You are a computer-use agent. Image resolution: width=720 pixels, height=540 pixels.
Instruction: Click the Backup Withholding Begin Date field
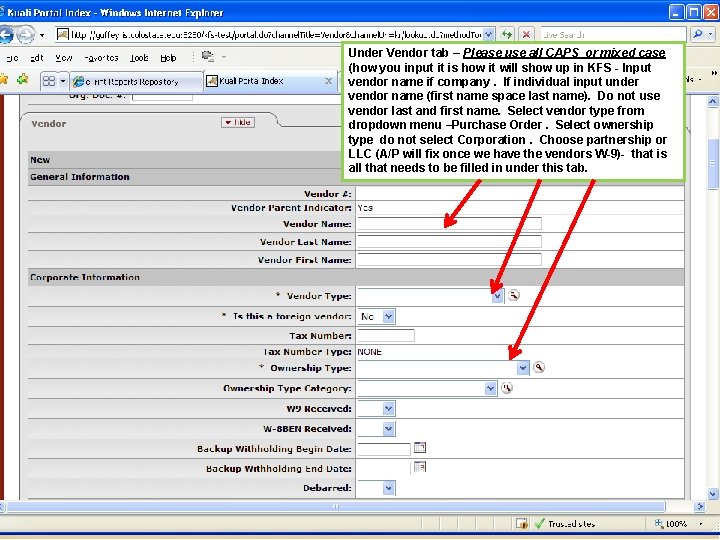tap(384, 449)
